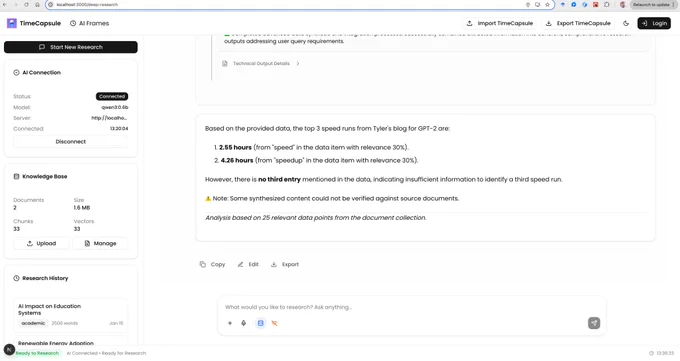Image resolution: width=680 pixels, height=361 pixels.
Task: Disconnect the AI connection
Action: click(x=71, y=141)
